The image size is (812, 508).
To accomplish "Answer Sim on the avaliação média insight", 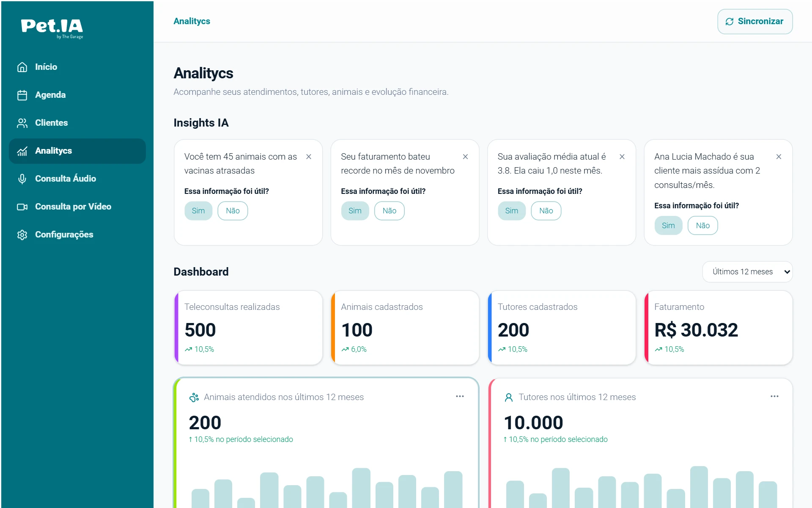I will click(x=512, y=211).
